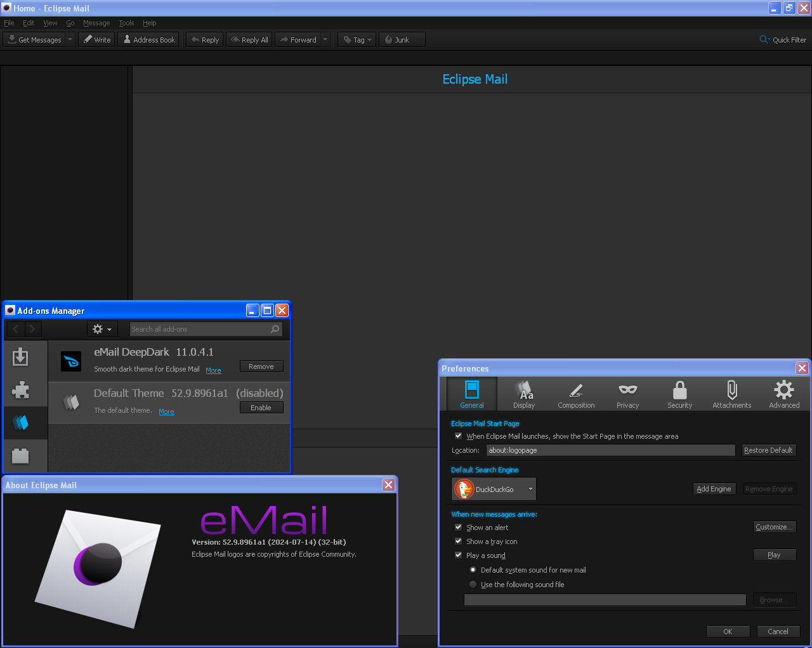This screenshot has width=812, height=648.
Task: Enable the Default Theme
Action: pyautogui.click(x=261, y=408)
